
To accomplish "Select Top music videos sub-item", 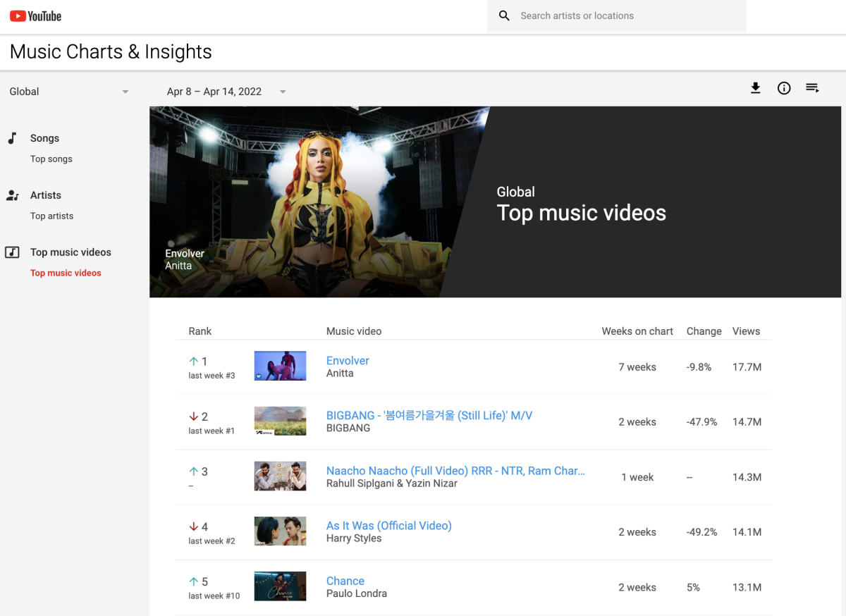I will tap(66, 273).
